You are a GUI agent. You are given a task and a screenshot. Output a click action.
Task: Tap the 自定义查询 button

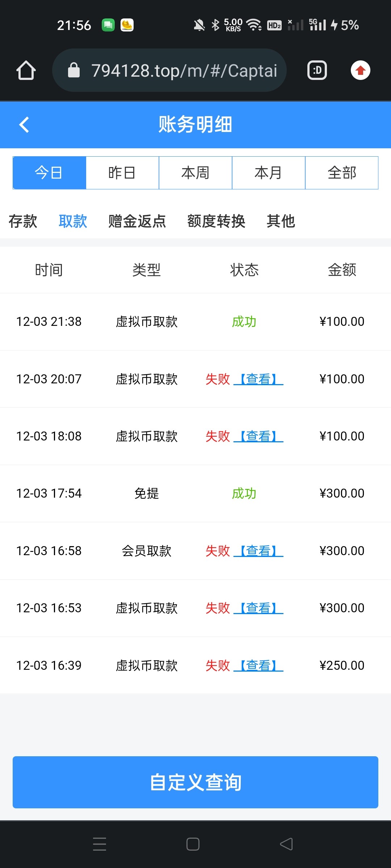tap(195, 782)
